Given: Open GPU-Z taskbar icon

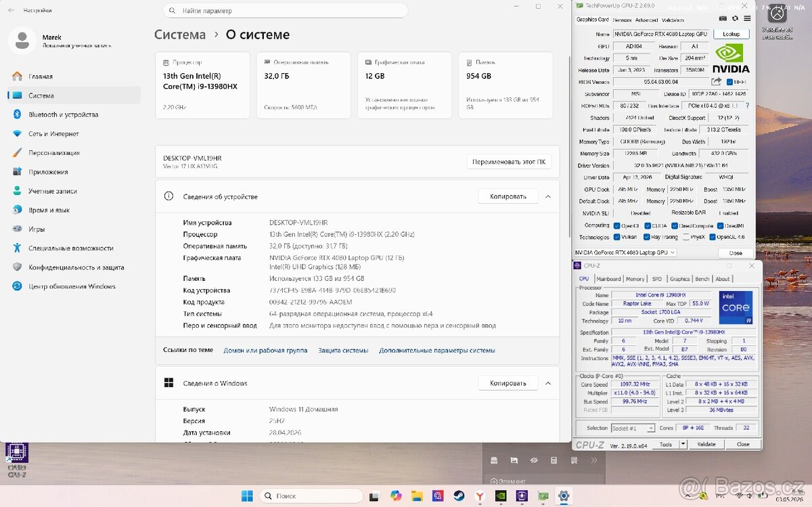Looking at the screenshot, I should pos(543,495).
